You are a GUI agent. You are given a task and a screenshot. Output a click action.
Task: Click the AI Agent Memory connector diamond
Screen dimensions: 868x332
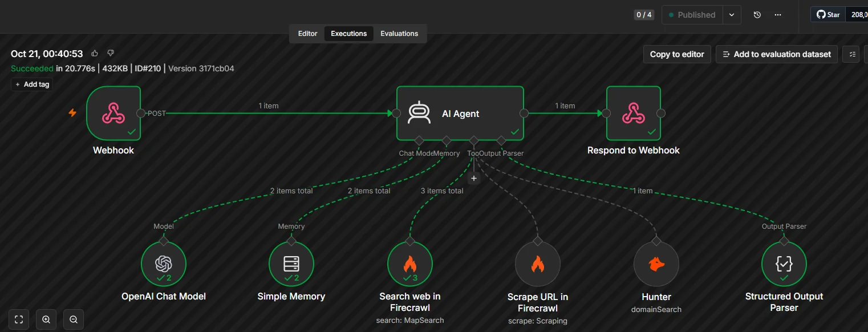pyautogui.click(x=446, y=140)
